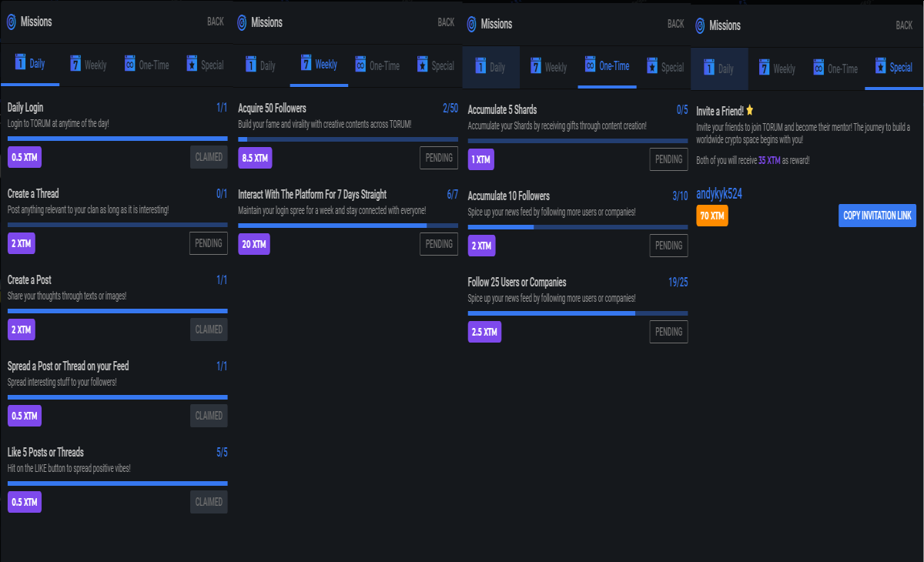The height and width of the screenshot is (562, 924).
Task: Click the "6/7" progress count
Action: (x=453, y=194)
